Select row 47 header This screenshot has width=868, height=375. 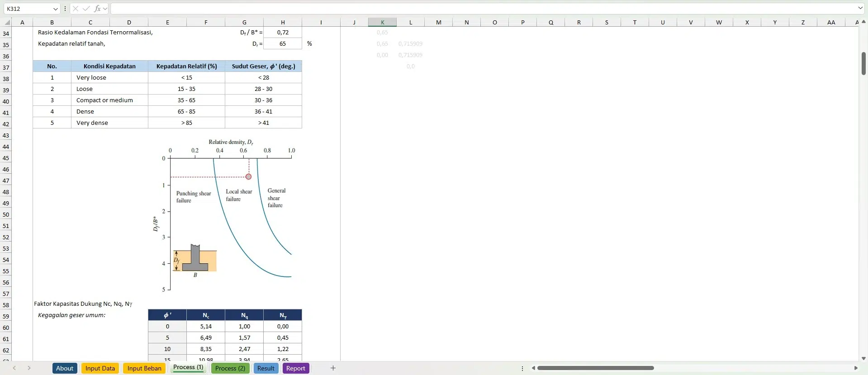(6, 180)
